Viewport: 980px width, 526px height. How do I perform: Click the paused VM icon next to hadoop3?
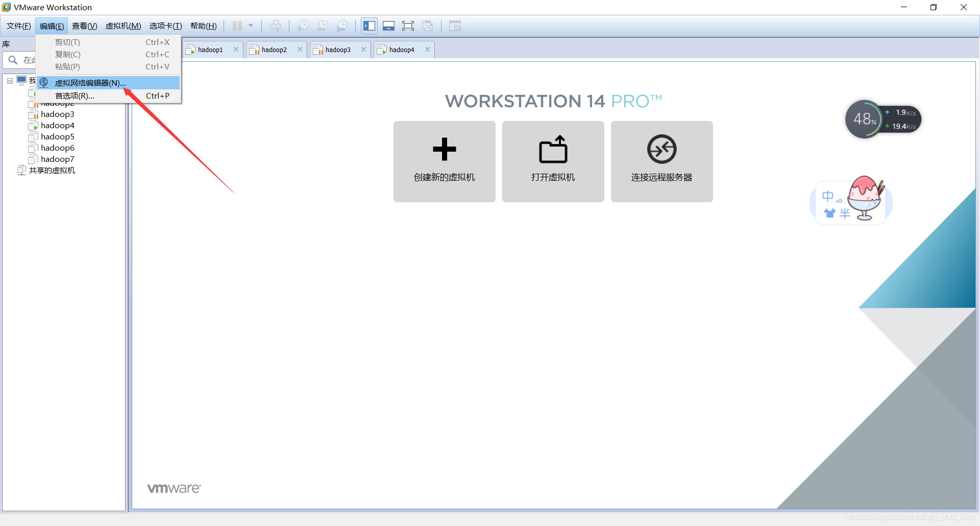(33, 114)
